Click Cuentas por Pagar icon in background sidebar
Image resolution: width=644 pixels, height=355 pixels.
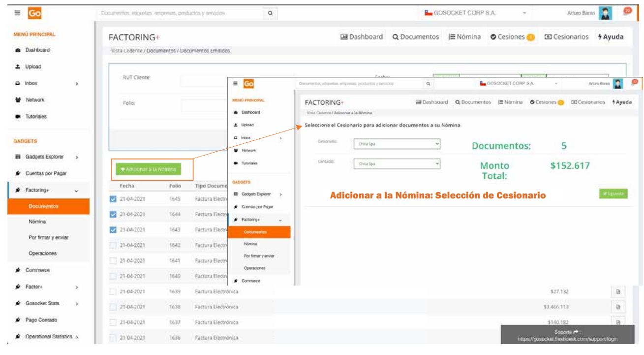[18, 174]
